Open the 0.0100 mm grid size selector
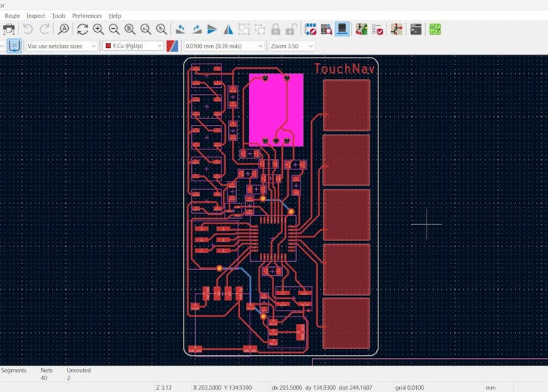 (x=223, y=46)
